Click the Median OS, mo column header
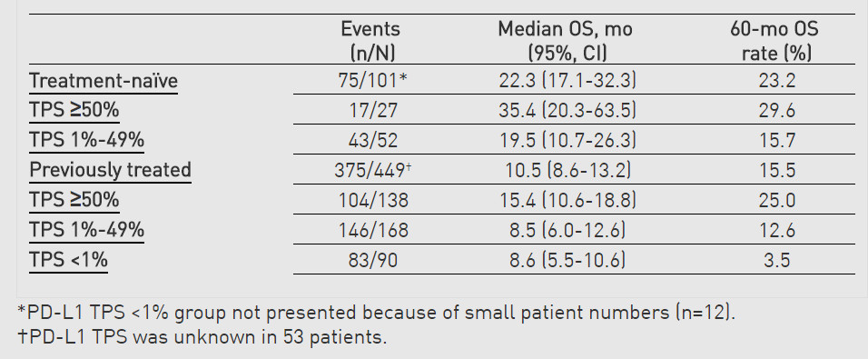This screenshot has width=868, height=359. (x=565, y=41)
